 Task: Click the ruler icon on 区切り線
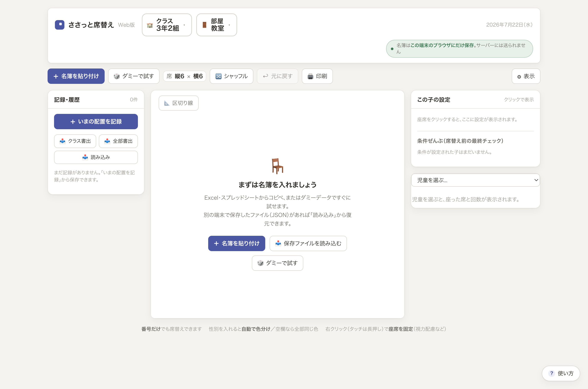pos(167,103)
